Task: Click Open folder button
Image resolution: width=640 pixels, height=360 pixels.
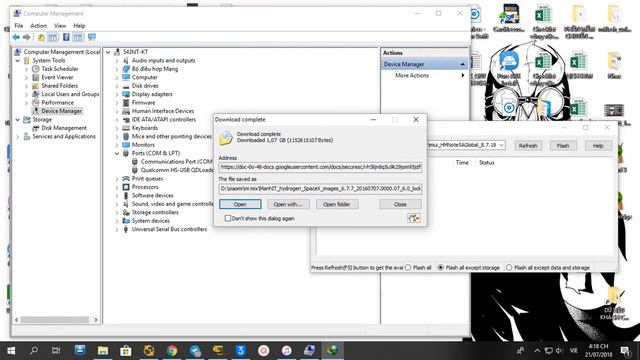Action: click(337, 204)
